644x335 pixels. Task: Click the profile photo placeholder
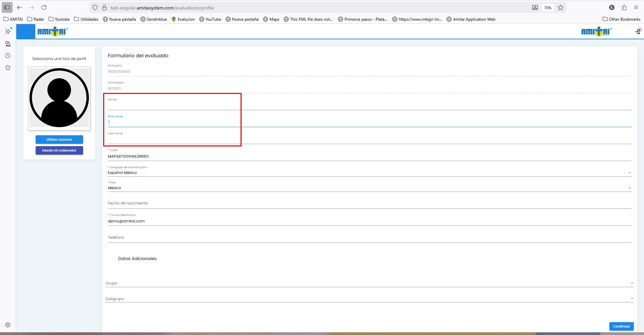[x=59, y=98]
